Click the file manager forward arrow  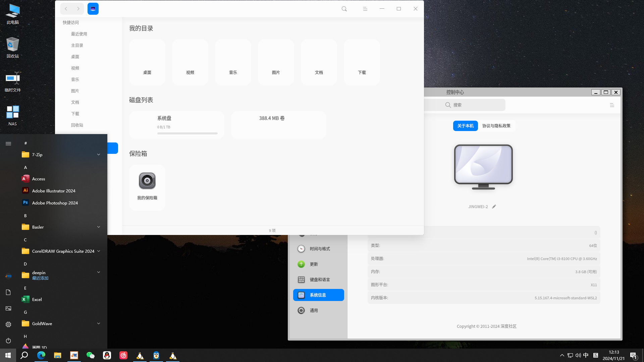pos(78,9)
